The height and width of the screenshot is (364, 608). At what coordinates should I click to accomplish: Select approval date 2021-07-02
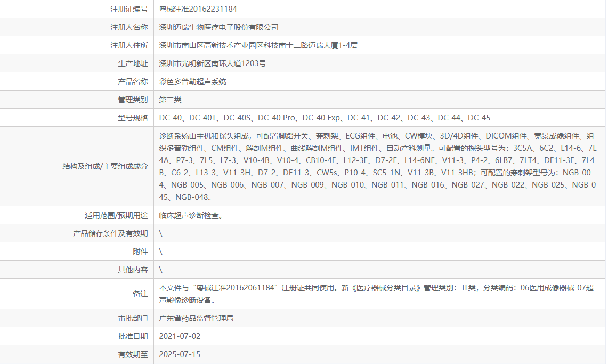[180, 336]
